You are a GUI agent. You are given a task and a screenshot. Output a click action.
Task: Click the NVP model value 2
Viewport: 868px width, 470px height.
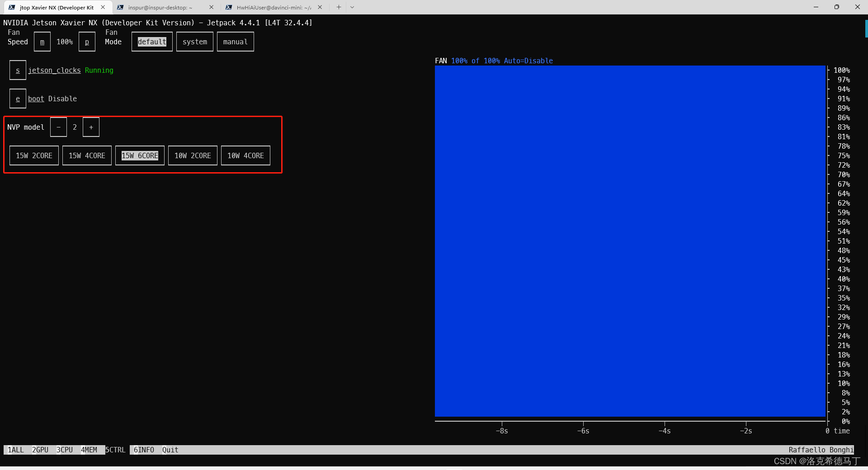coord(75,127)
